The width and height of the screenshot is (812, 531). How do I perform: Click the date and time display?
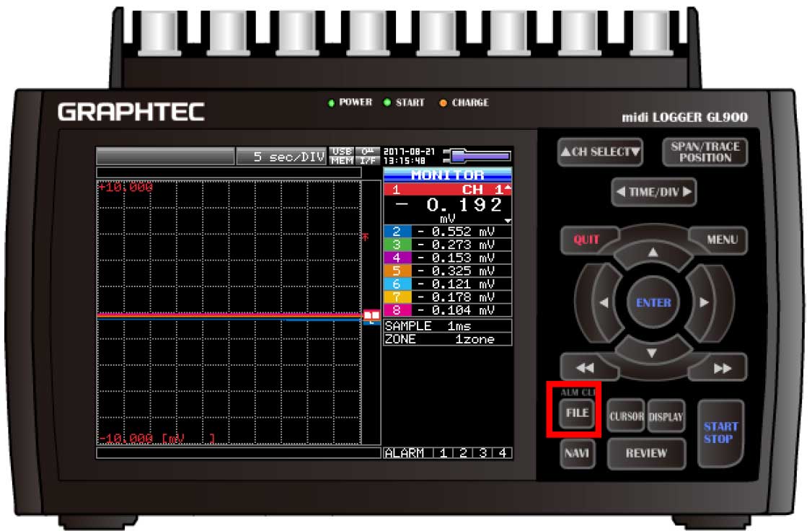409,156
